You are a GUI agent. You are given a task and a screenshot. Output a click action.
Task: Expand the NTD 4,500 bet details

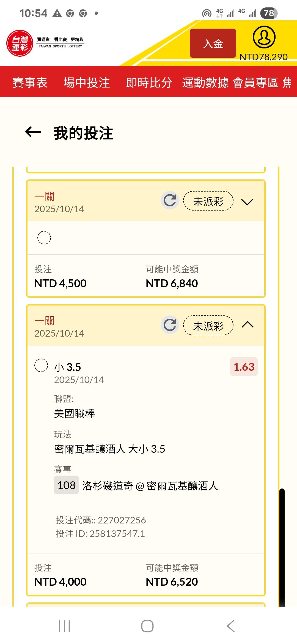[247, 202]
